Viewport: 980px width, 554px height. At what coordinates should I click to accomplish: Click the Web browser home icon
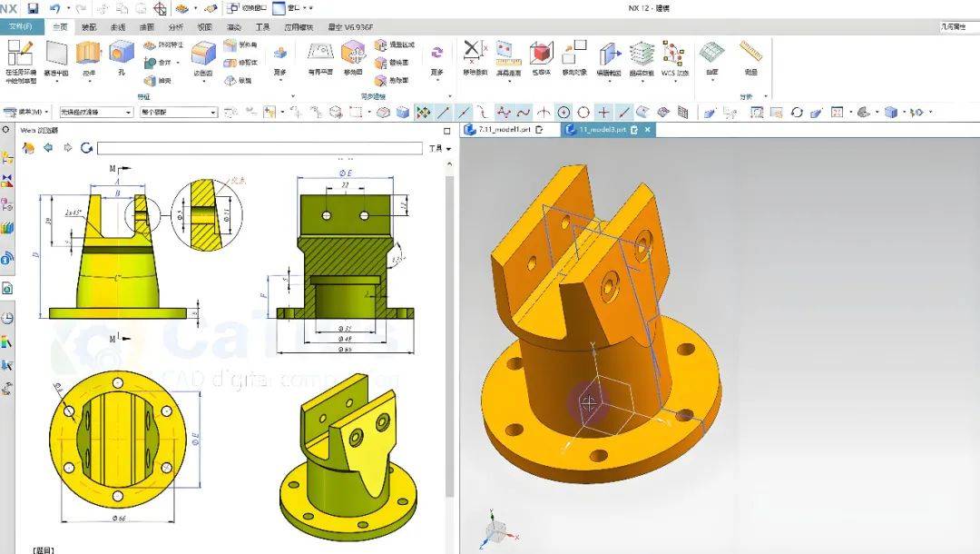tap(28, 148)
